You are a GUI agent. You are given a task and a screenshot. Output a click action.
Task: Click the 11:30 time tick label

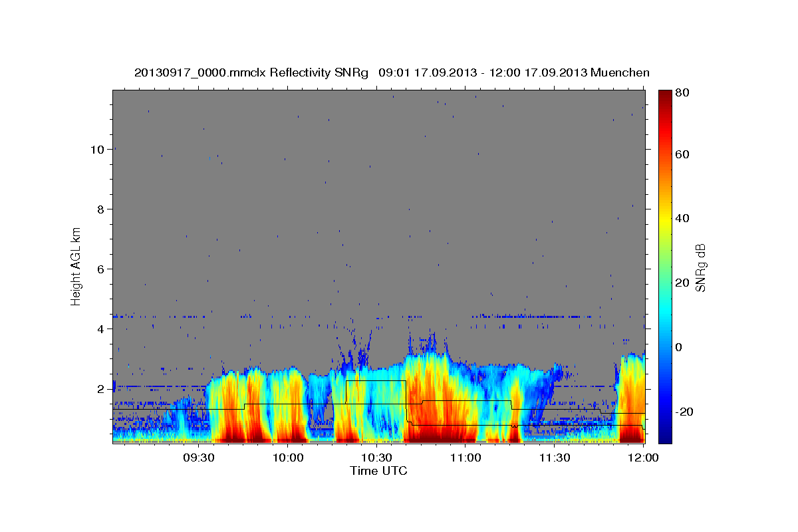[554, 458]
